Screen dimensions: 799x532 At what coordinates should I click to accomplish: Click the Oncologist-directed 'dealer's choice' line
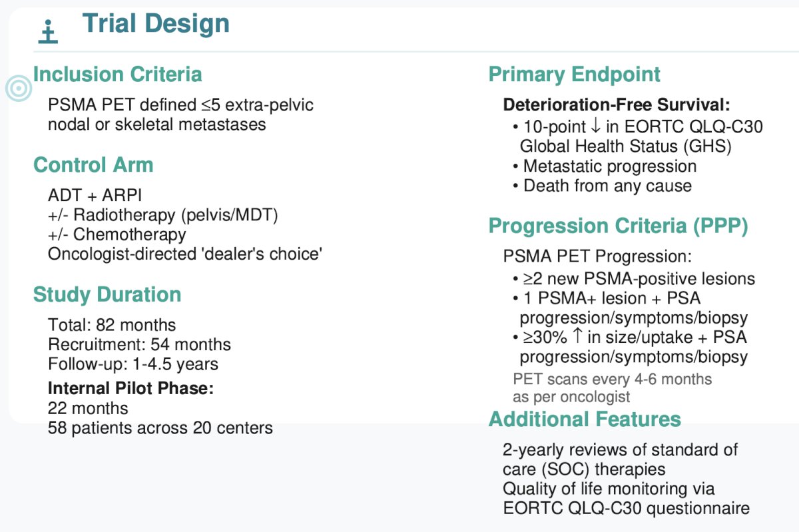185,254
